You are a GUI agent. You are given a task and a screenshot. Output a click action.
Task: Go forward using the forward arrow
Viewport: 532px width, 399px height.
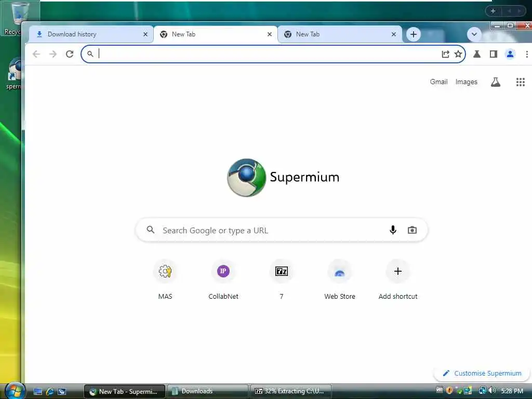tap(53, 54)
